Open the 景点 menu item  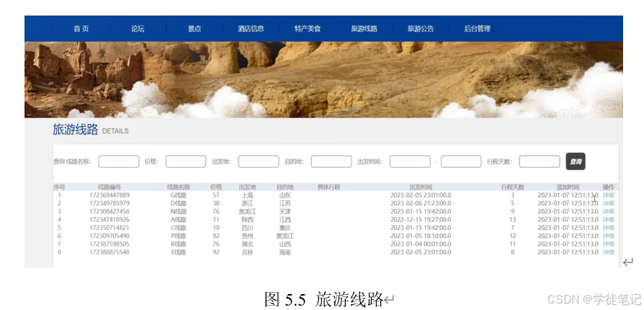194,29
